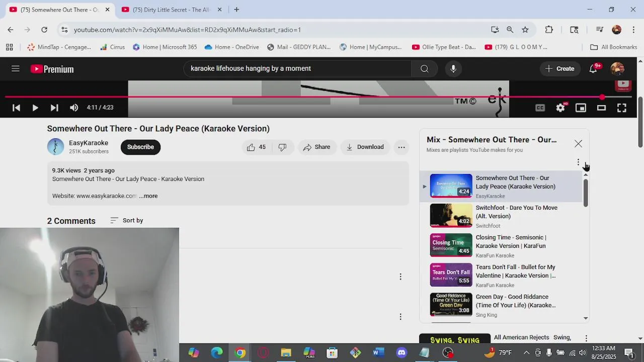
Task: Skip to the previous video
Action: point(16,108)
